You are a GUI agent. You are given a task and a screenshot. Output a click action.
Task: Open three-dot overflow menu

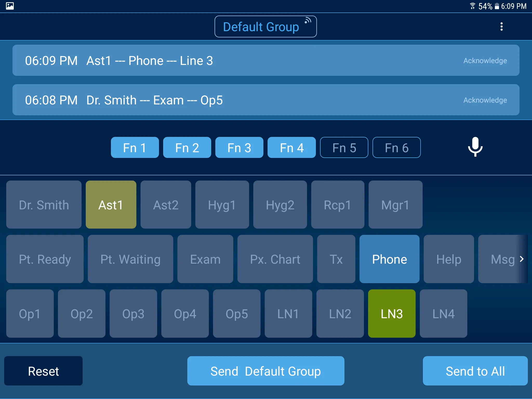(501, 26)
